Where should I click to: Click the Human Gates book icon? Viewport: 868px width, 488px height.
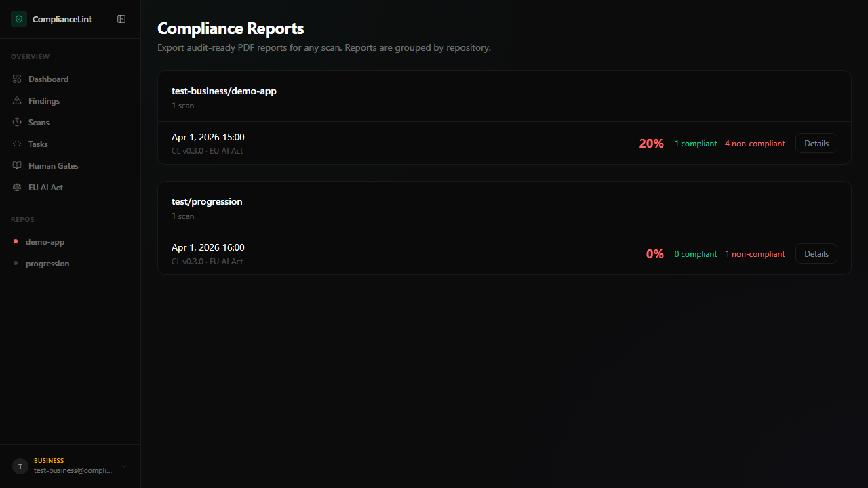pos(17,166)
